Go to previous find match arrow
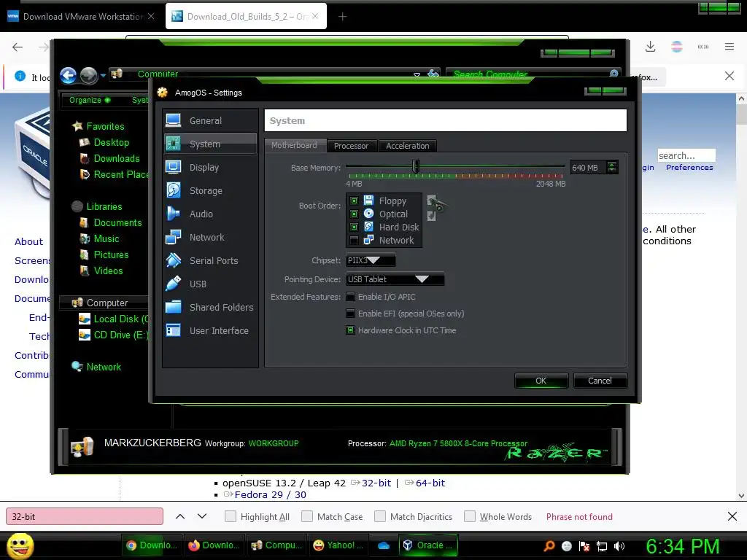The height and width of the screenshot is (560, 747). click(x=180, y=516)
